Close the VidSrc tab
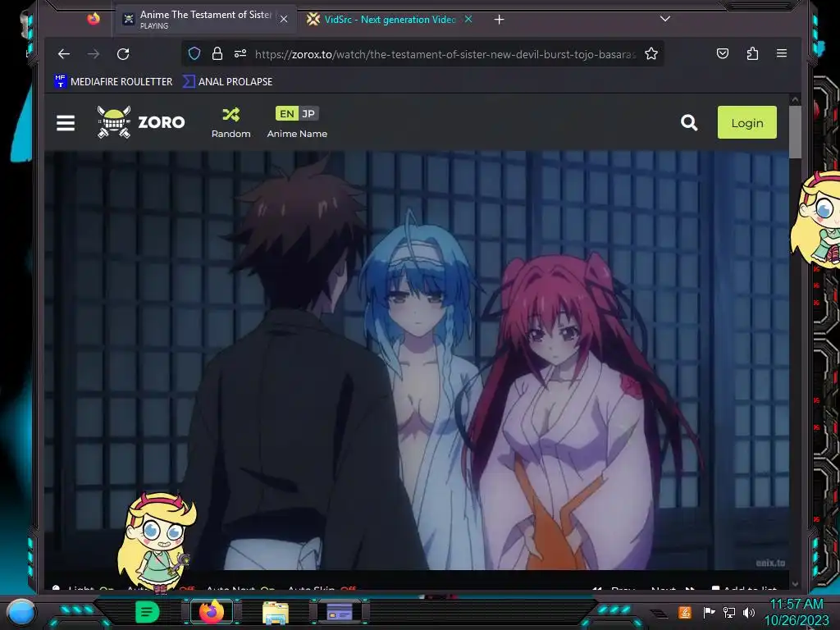840x630 pixels. [468, 20]
